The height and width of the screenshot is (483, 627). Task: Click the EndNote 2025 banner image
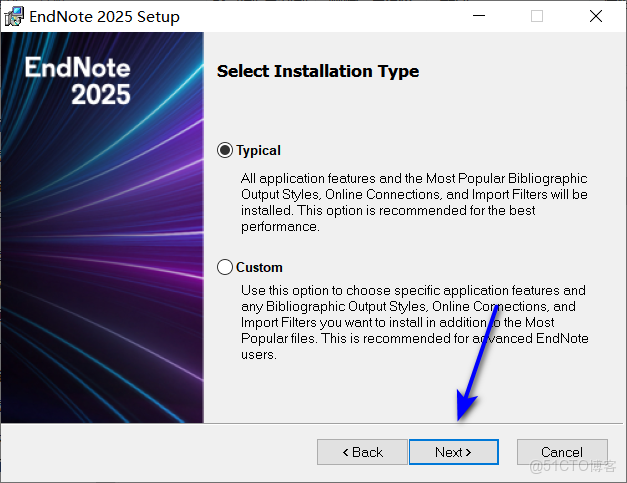[102, 228]
